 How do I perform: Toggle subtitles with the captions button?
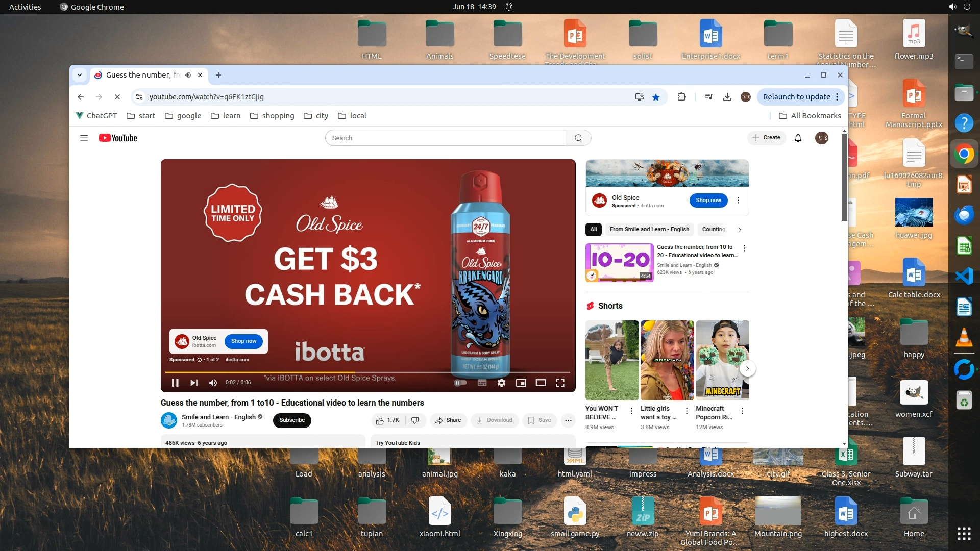482,383
